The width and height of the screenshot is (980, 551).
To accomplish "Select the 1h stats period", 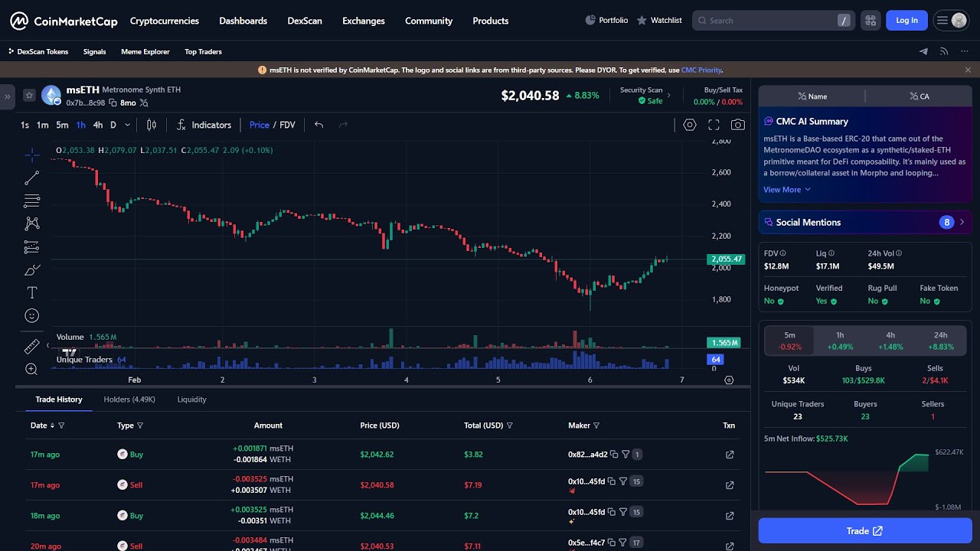I will pos(840,341).
